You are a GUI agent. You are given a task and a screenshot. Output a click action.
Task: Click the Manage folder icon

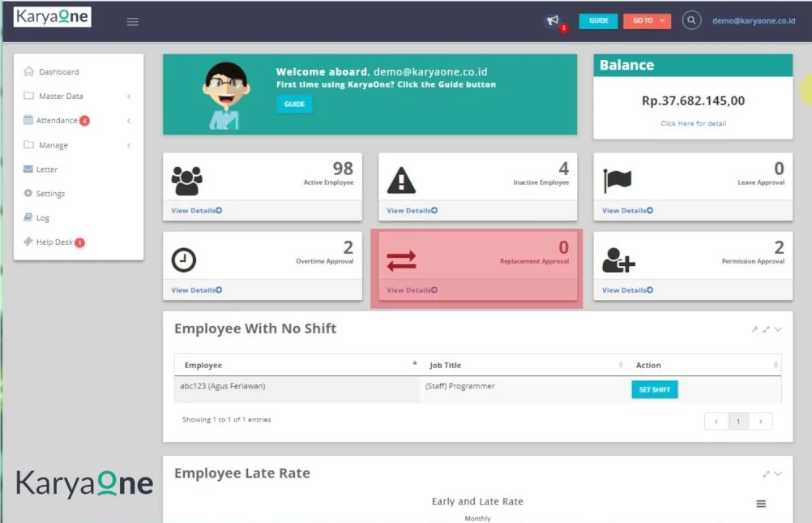(28, 144)
